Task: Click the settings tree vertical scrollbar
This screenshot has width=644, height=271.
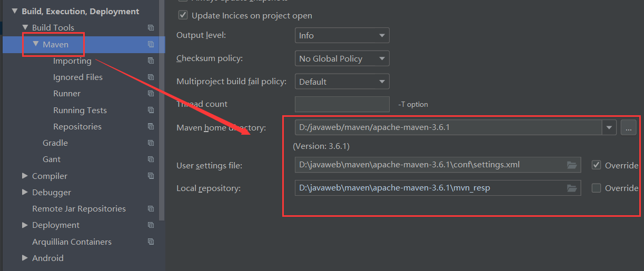Action: [162, 111]
